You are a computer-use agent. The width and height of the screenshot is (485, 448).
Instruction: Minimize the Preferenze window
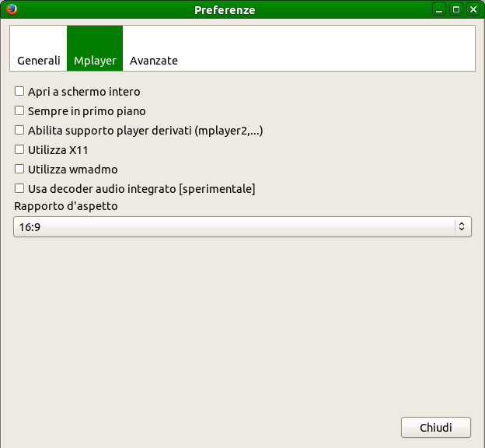click(440, 9)
